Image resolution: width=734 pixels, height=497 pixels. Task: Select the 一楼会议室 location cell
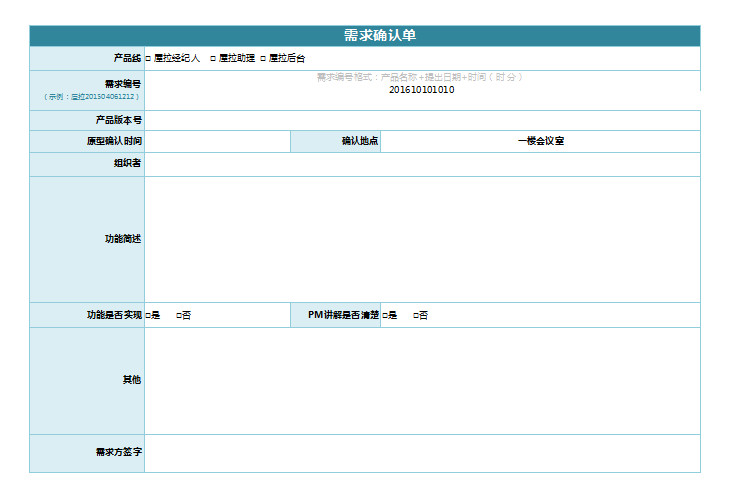[541, 141]
